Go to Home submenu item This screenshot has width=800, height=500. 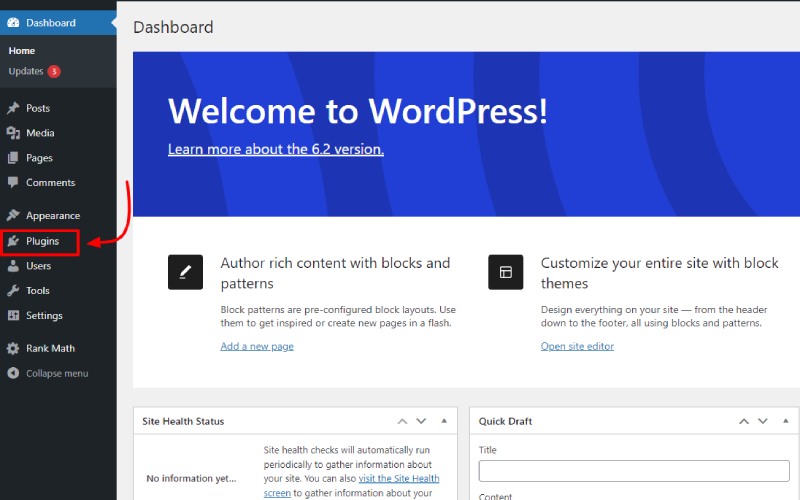[x=21, y=51]
